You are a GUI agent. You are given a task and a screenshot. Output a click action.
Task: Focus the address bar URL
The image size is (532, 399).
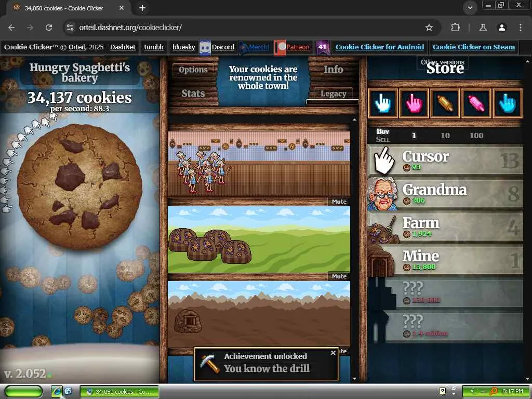pyautogui.click(x=130, y=28)
